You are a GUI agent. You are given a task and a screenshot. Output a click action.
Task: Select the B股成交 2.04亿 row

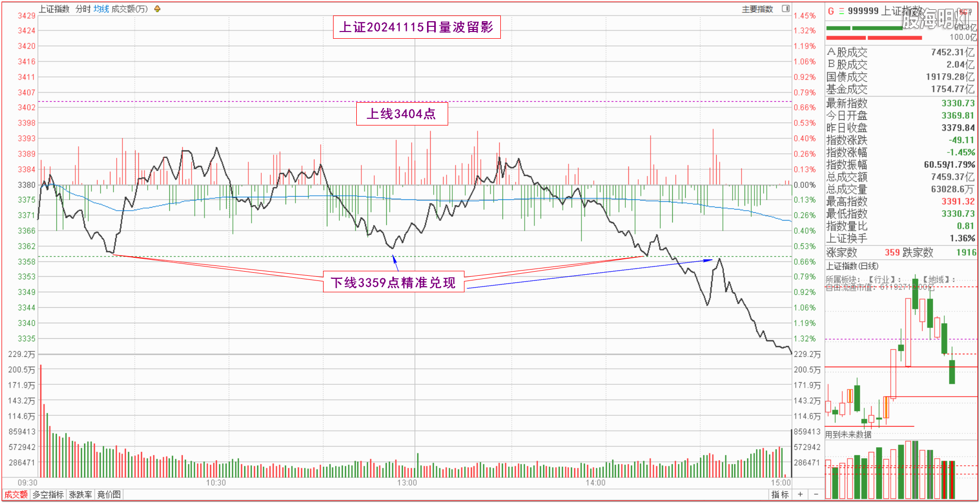pos(901,65)
